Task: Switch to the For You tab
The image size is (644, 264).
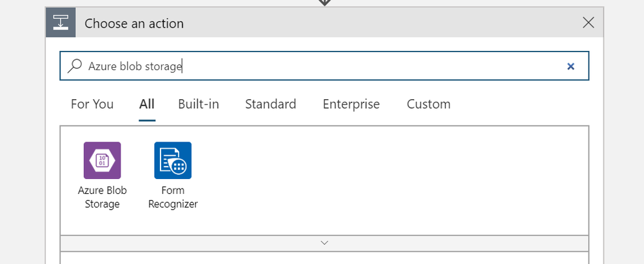Action: point(92,104)
